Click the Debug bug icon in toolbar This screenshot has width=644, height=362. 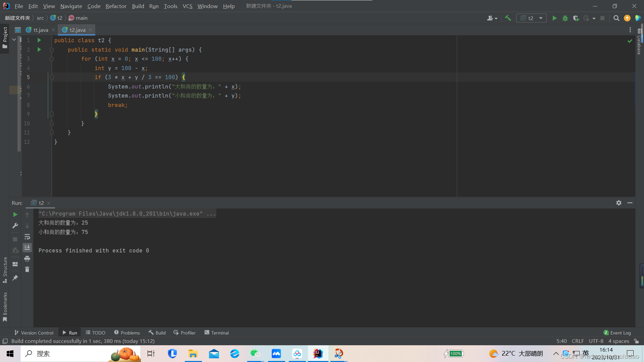(565, 18)
